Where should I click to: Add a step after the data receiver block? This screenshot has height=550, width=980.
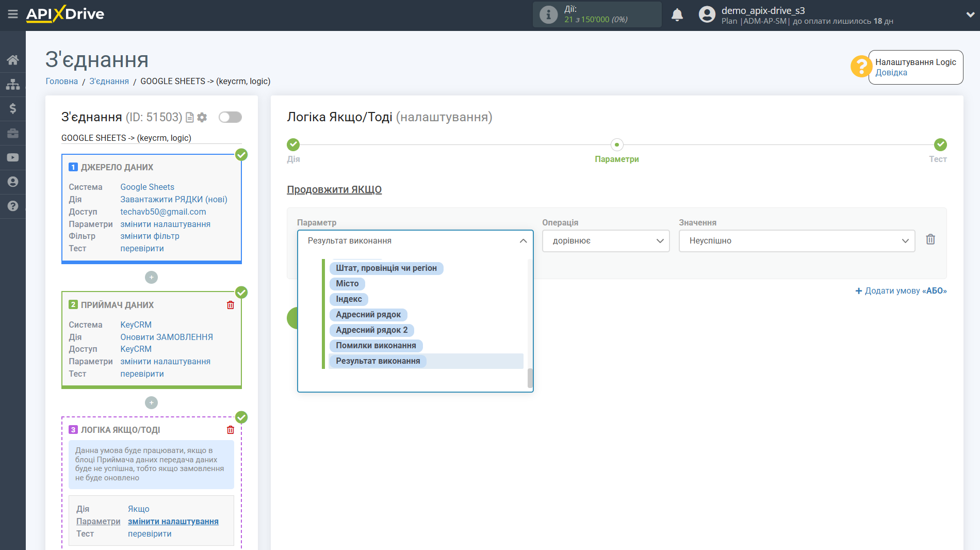click(x=151, y=402)
